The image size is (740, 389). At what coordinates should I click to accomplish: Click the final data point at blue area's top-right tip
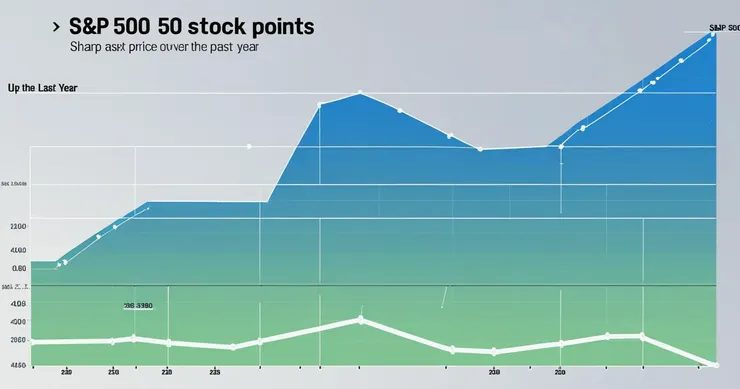[x=713, y=34]
